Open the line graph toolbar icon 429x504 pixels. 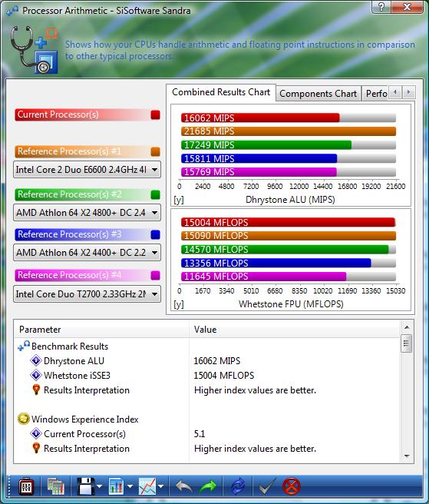point(147,486)
